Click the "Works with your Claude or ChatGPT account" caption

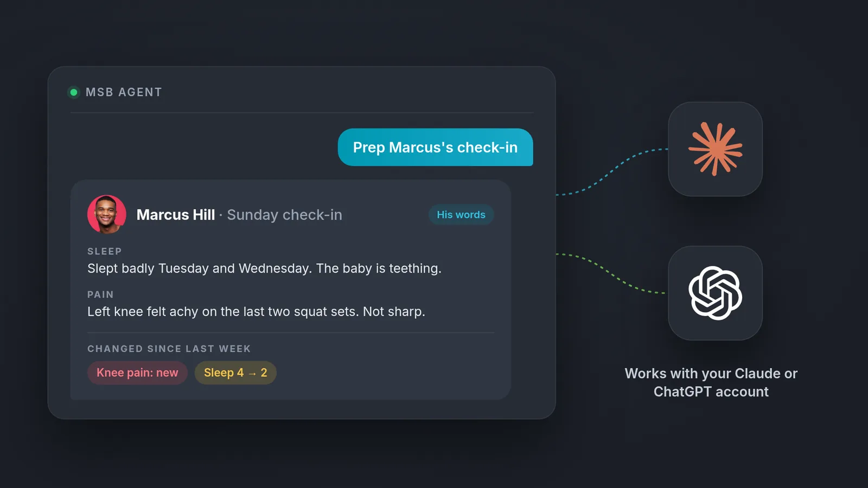click(x=711, y=382)
